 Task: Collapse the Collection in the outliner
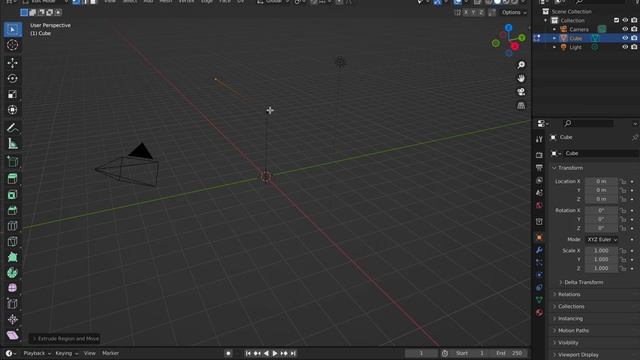tap(546, 20)
